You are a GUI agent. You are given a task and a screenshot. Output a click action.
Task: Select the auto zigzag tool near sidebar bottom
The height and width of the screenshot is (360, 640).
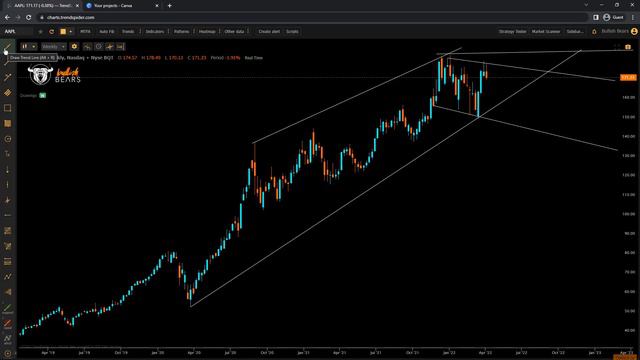pos(7,339)
